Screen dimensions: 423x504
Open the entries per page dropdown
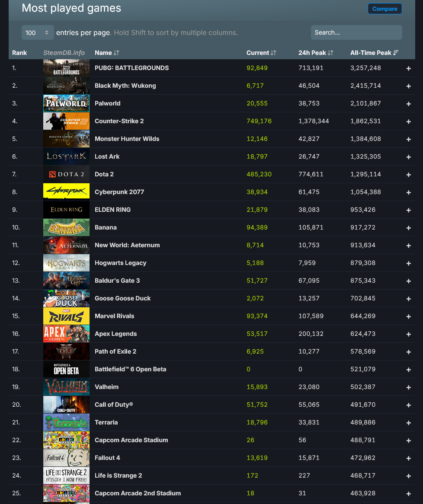point(38,32)
